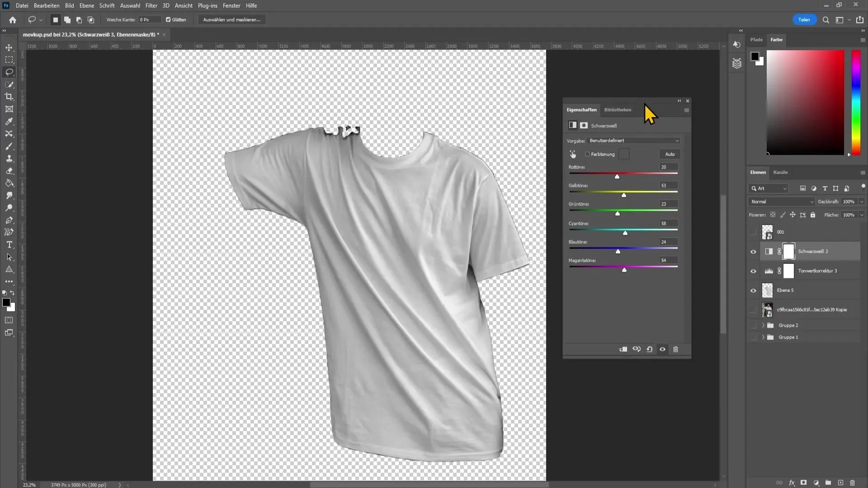Click the Weiche Kante input field
The width and height of the screenshot is (868, 488).
pyautogui.click(x=149, y=20)
